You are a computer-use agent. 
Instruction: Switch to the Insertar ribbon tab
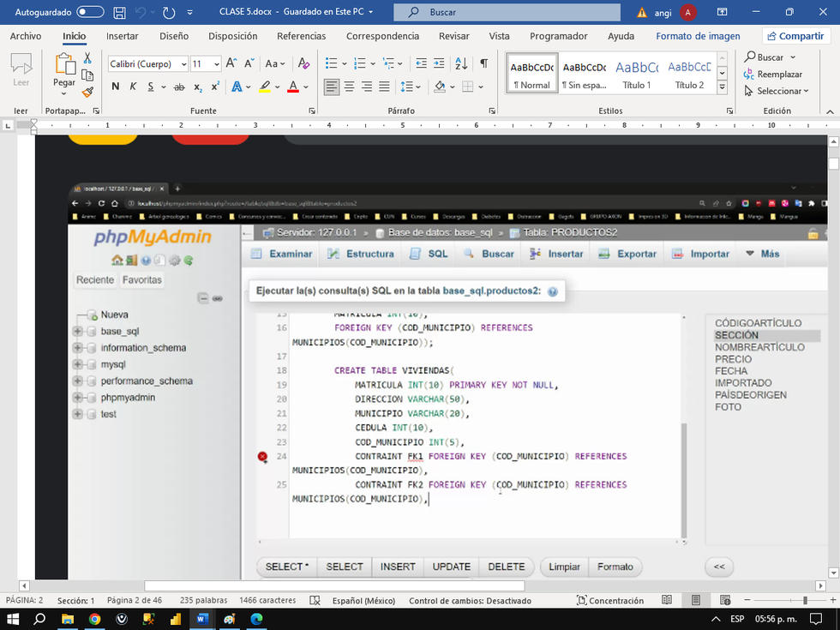[x=122, y=36]
